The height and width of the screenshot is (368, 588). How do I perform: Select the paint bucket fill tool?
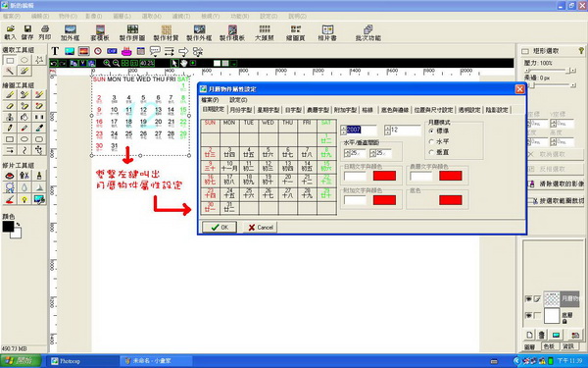(24, 117)
